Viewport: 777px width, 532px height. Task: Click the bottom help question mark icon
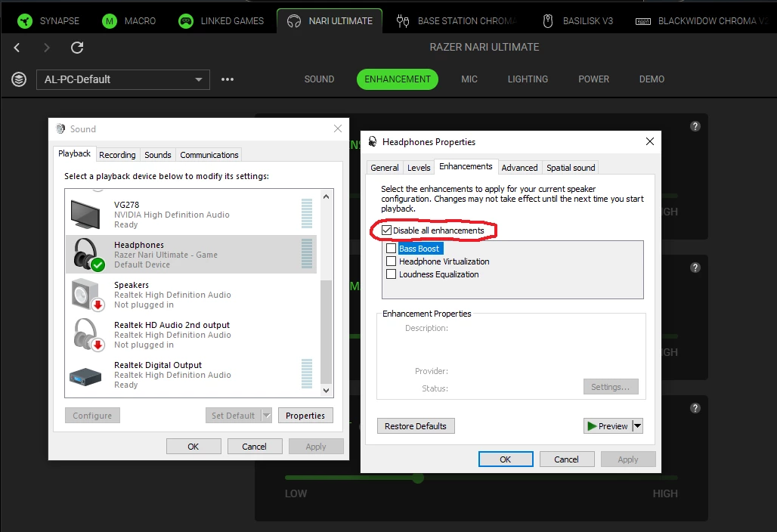tap(695, 408)
